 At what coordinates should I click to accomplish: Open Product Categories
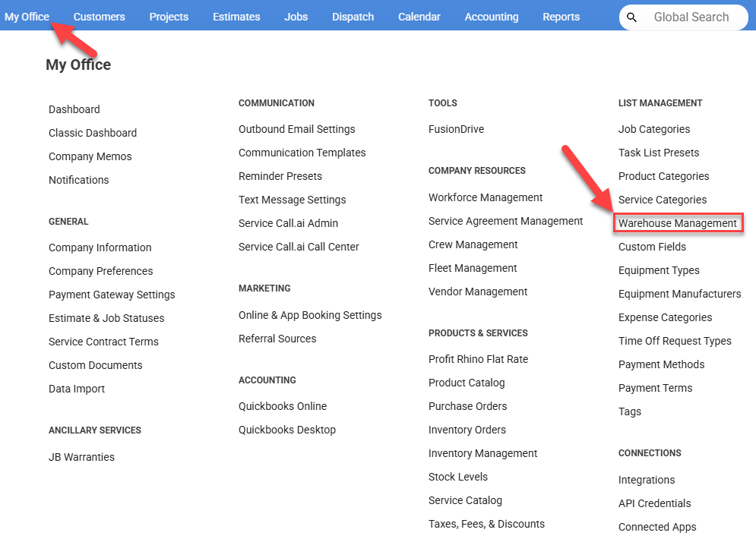(x=664, y=176)
